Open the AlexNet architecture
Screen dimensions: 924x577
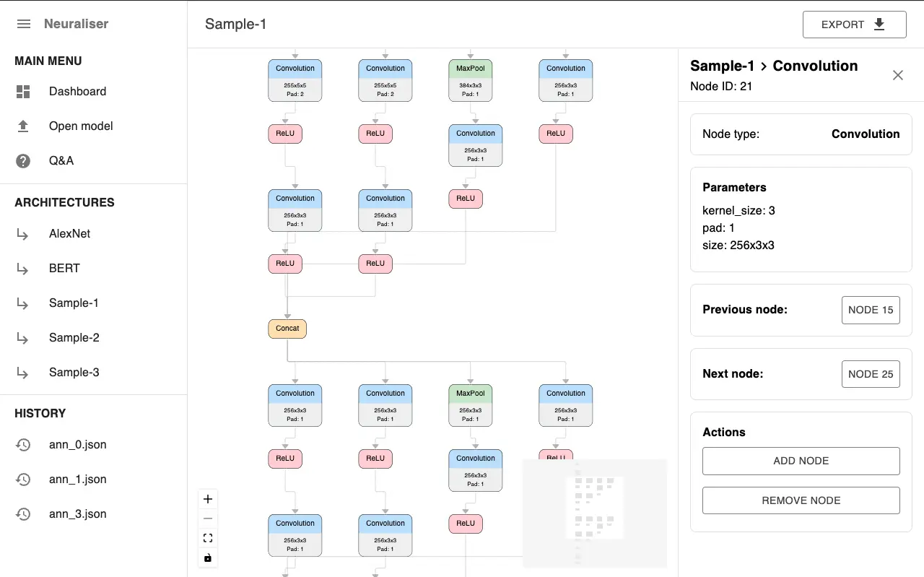pyautogui.click(x=69, y=234)
